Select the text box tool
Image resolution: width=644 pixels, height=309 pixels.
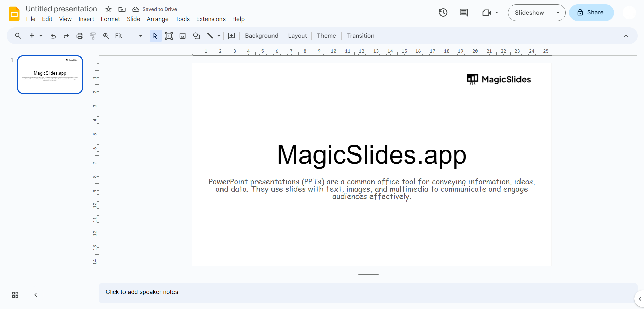pos(169,36)
